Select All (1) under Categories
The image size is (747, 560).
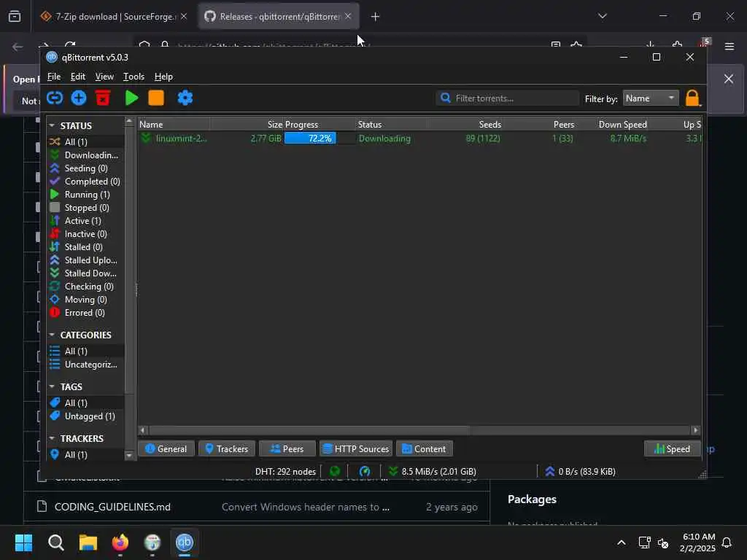coord(86,351)
